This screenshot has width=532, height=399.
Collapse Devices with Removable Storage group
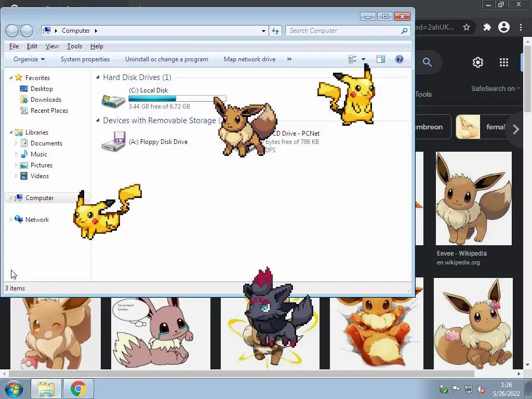(x=98, y=120)
